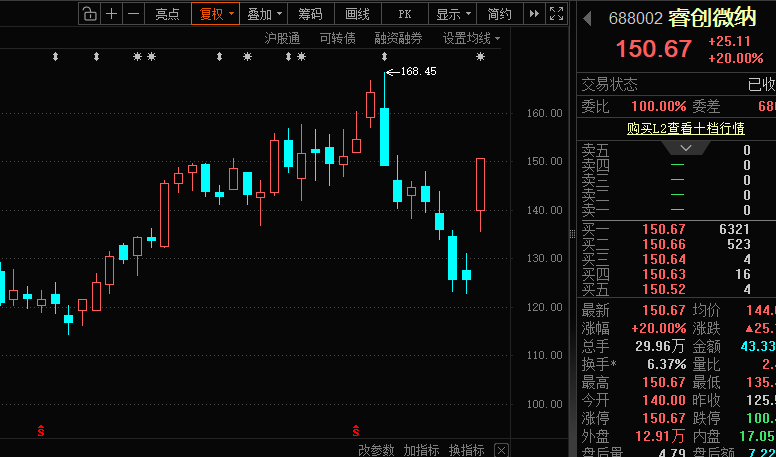776x457 pixels.
Task: Click the unlock padlock icon in toolbar
Action: pos(89,14)
